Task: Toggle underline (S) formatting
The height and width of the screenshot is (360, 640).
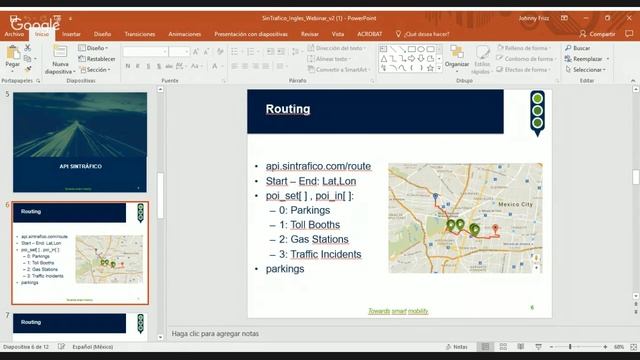Action: (148, 66)
